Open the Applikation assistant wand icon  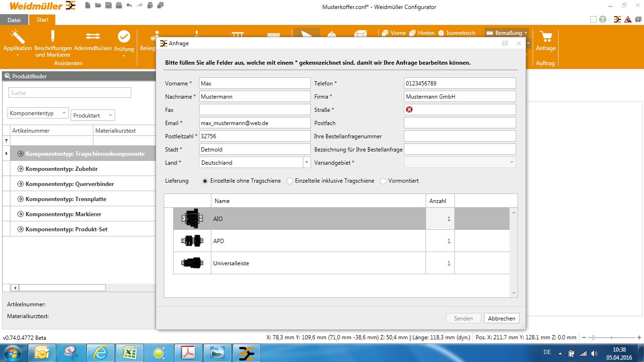[x=17, y=37]
